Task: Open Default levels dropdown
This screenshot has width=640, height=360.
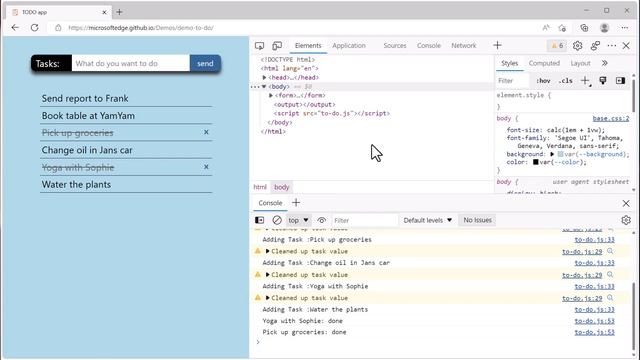Action: point(427,220)
